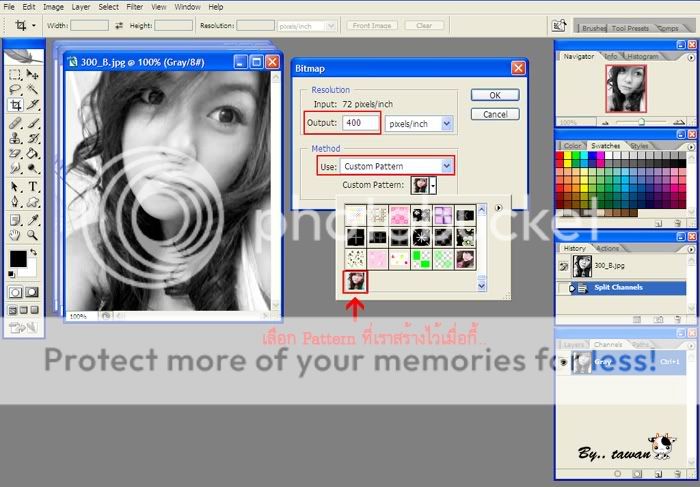Open the Use method dropdown

click(447, 166)
